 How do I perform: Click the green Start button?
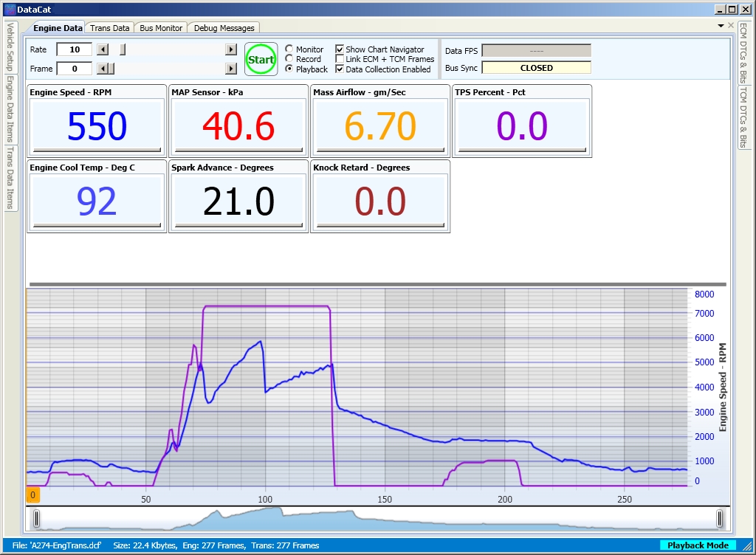pos(261,59)
